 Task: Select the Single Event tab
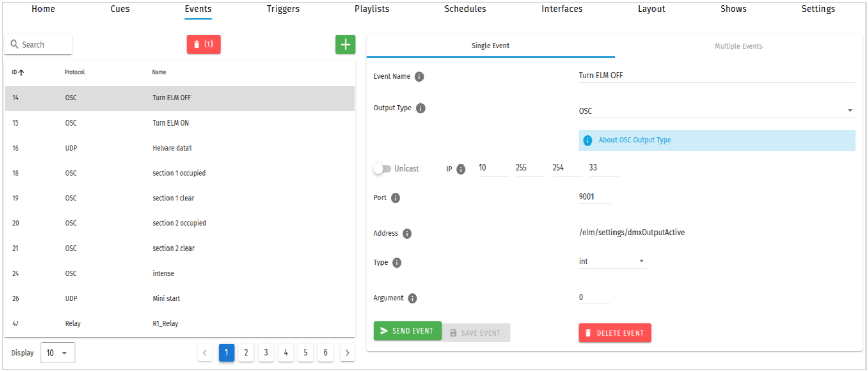coord(491,46)
